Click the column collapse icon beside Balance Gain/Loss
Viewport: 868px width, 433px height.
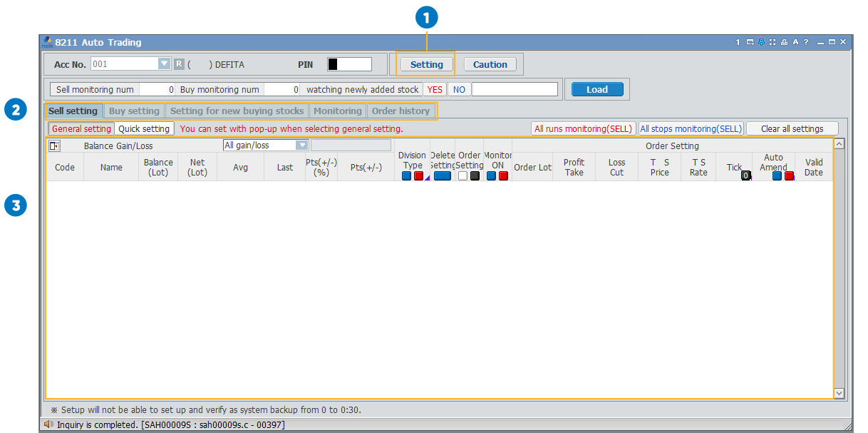(x=54, y=146)
